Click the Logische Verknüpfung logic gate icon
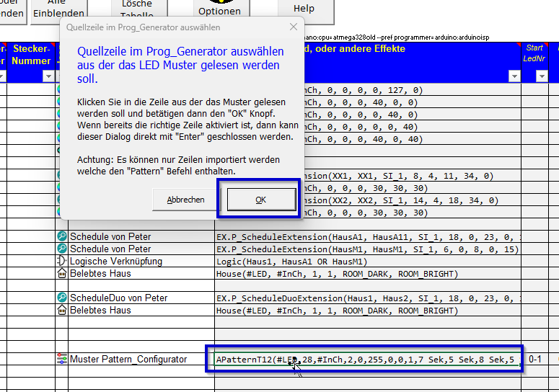This screenshot has width=559, height=392. point(61,262)
